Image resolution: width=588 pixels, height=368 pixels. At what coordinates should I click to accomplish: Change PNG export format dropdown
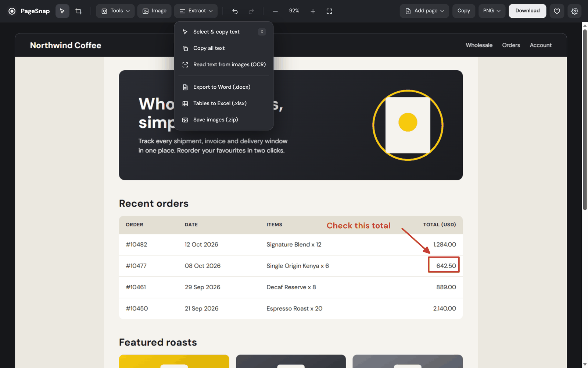[x=492, y=11]
